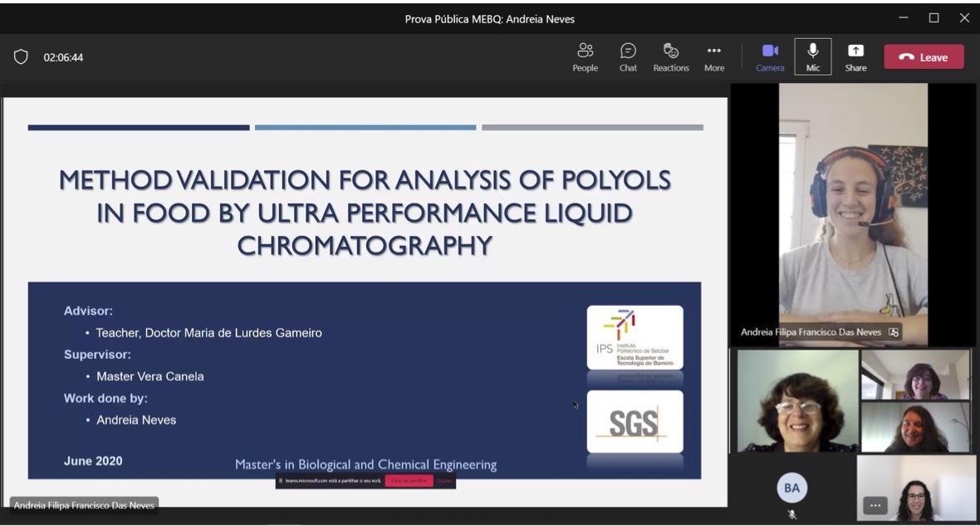Click the red stop sharing button

(409, 481)
